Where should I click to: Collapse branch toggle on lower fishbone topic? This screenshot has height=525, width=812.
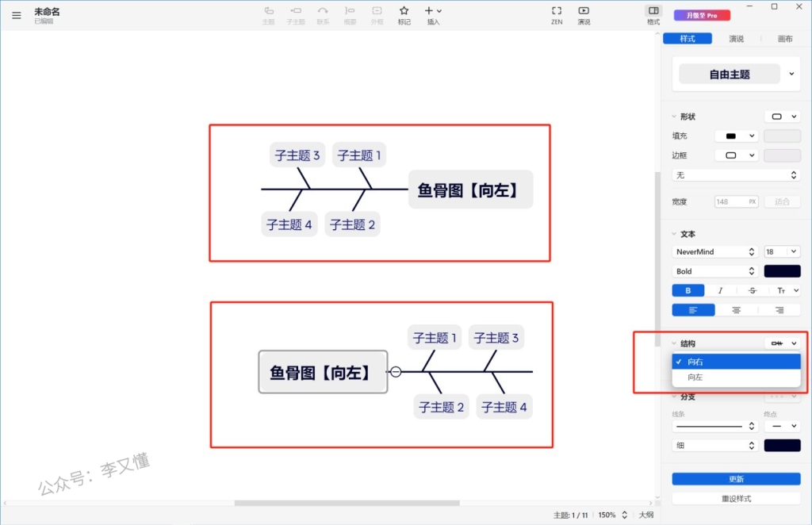coord(396,372)
